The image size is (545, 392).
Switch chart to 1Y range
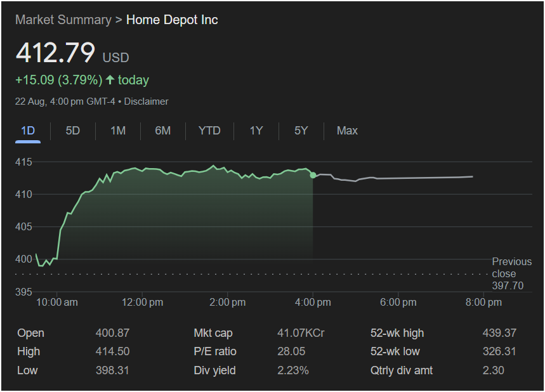(256, 131)
